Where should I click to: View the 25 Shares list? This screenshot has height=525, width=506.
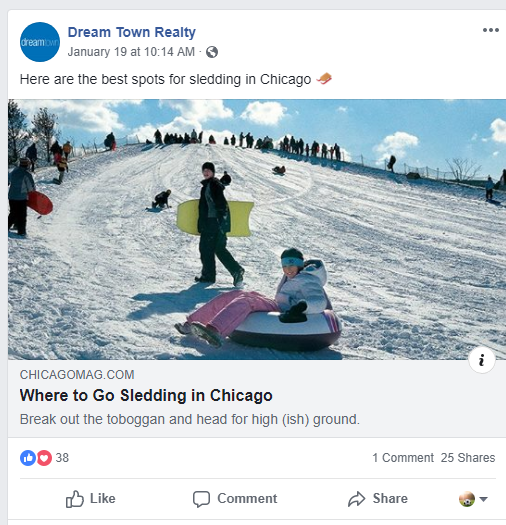point(468,458)
